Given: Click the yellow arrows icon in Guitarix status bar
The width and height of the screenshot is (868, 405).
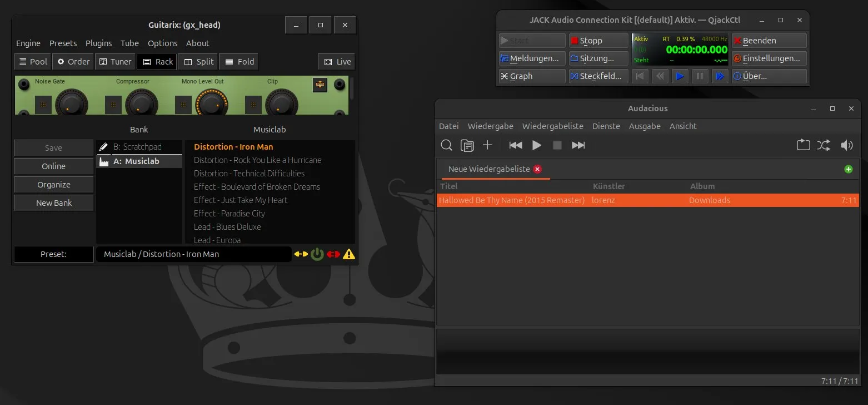Looking at the screenshot, I should (301, 254).
